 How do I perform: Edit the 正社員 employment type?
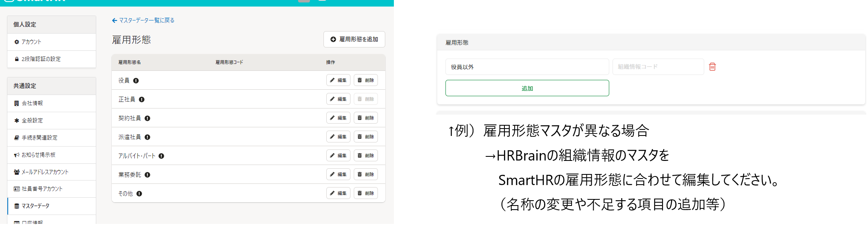tap(338, 99)
